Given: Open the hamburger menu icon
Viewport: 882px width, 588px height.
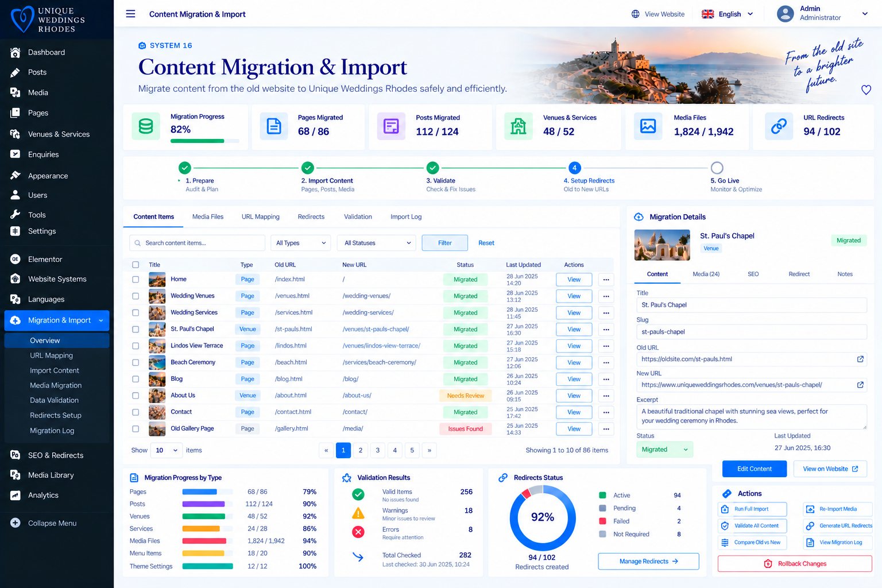Looking at the screenshot, I should click(x=130, y=14).
